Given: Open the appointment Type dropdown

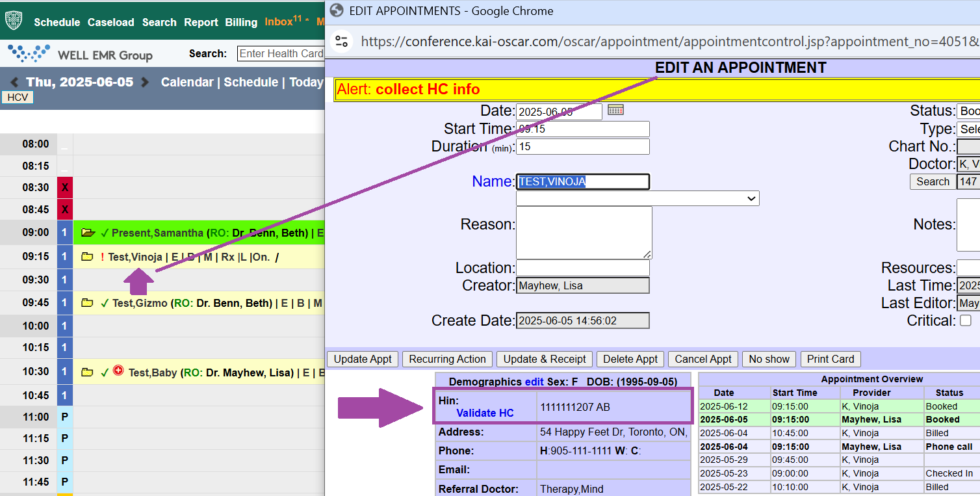Looking at the screenshot, I should pyautogui.click(x=968, y=129).
